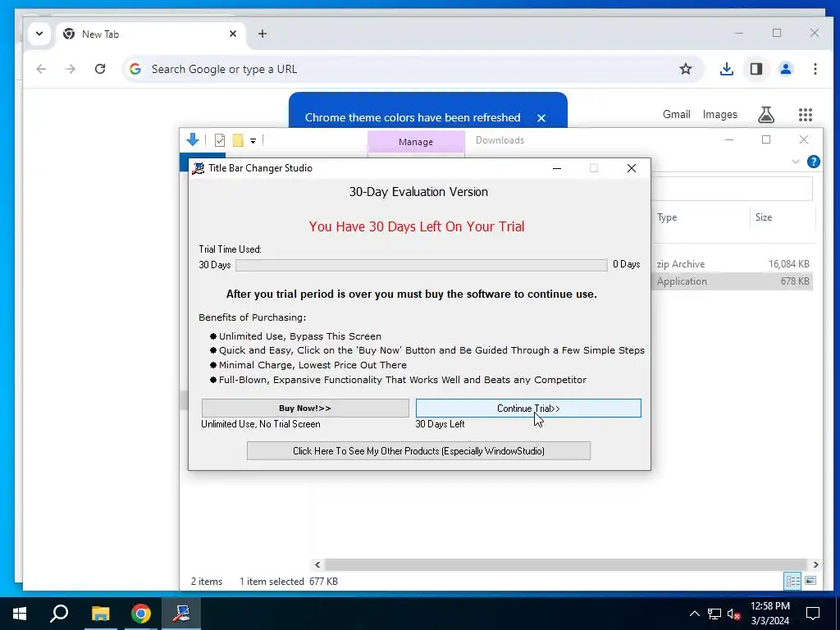Click Title Bar Changer taskbar icon
This screenshot has width=840, height=630.
(x=181, y=614)
